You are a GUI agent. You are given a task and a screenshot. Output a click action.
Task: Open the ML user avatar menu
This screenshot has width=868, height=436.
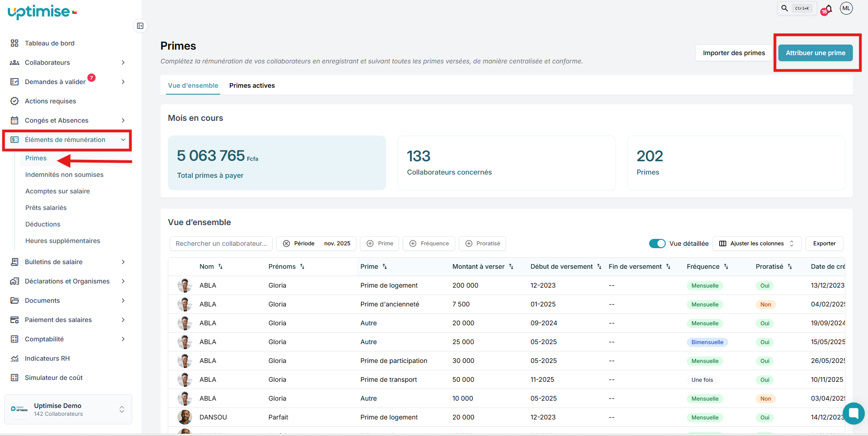[x=846, y=8]
